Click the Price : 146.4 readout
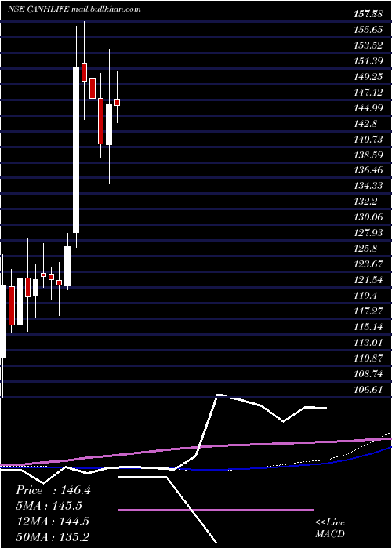Viewport: 392px width, 549px height. (53, 490)
